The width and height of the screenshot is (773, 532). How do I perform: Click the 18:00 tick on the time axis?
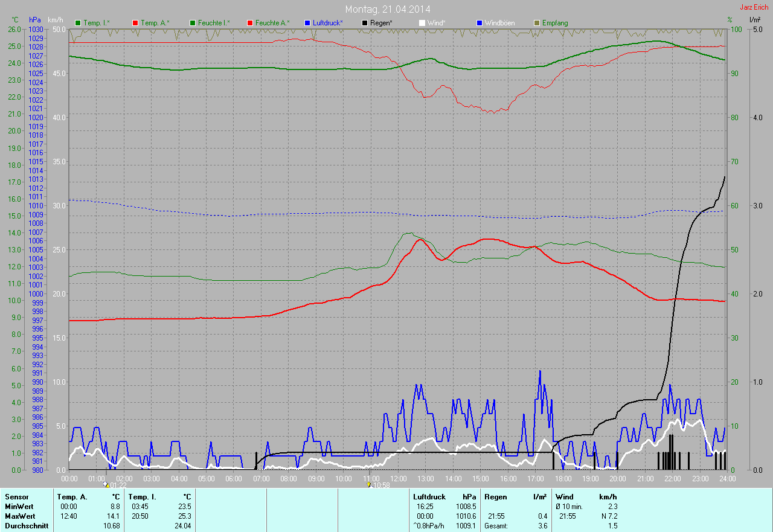coord(563,478)
